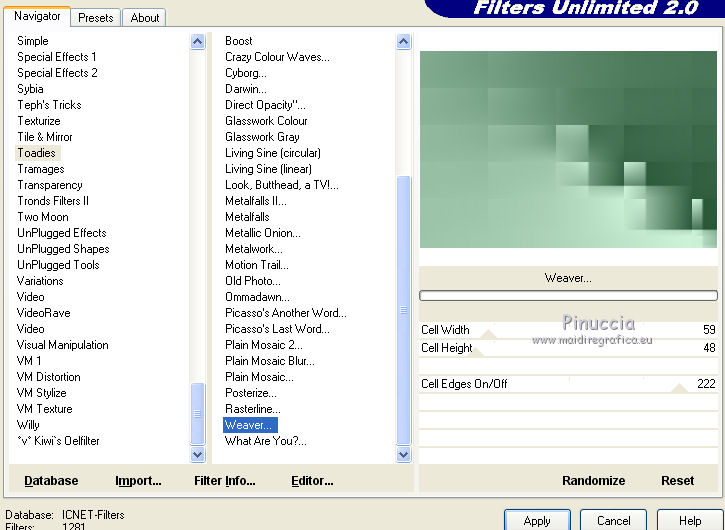Screen dimensions: 725x530
Task: Select VM Texture category
Action: click(44, 409)
